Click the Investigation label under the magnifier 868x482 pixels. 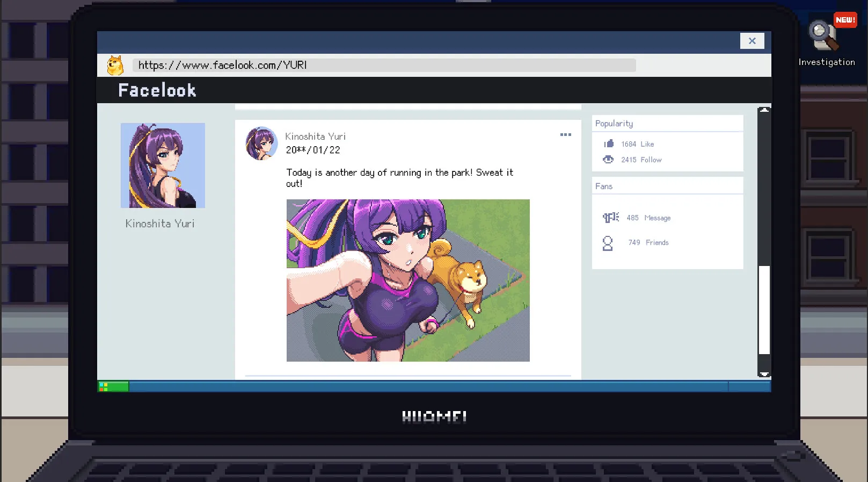coord(827,62)
